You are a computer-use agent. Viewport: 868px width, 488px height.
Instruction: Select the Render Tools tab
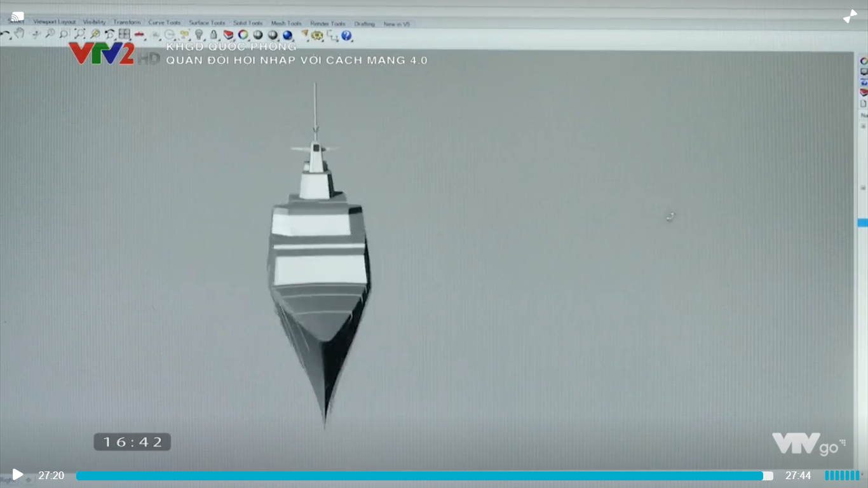coord(327,24)
